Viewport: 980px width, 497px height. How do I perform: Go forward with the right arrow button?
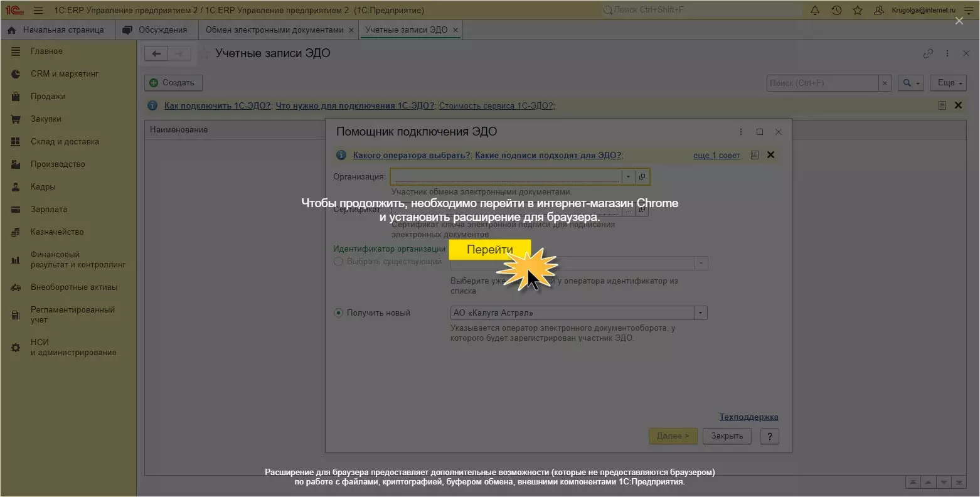[179, 54]
